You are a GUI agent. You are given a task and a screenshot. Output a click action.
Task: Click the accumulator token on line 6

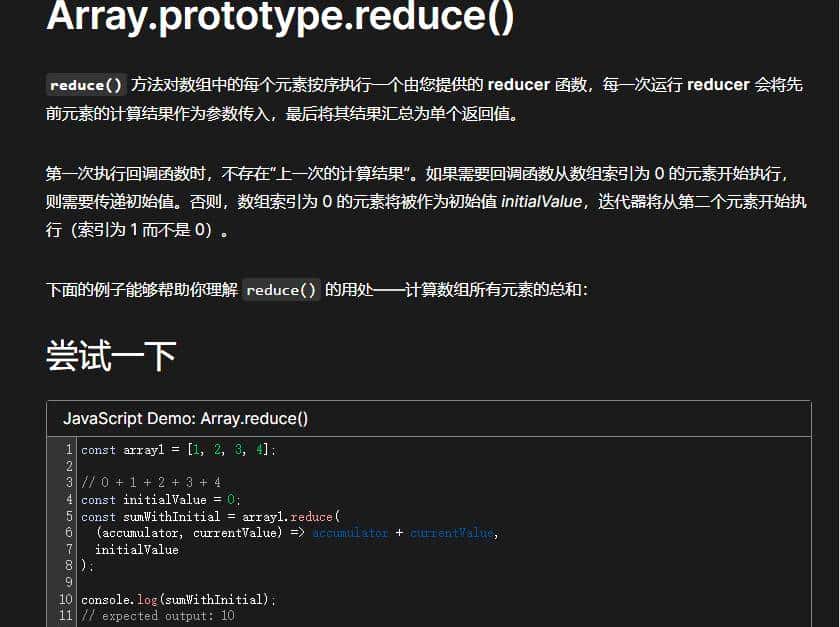351,532
